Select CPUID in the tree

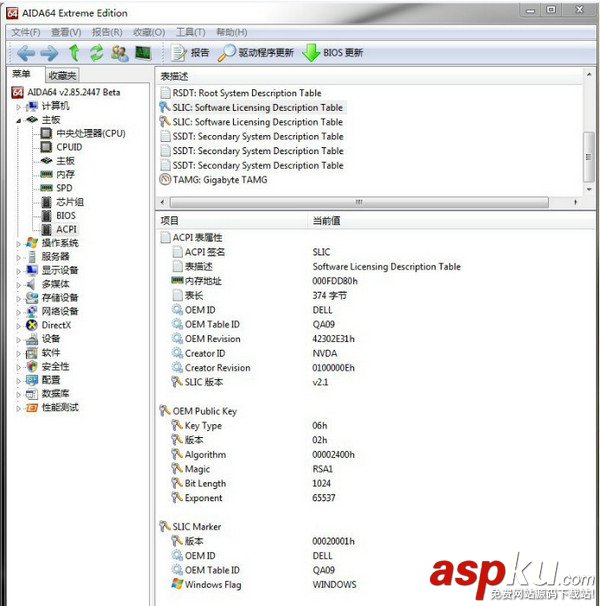click(x=61, y=147)
